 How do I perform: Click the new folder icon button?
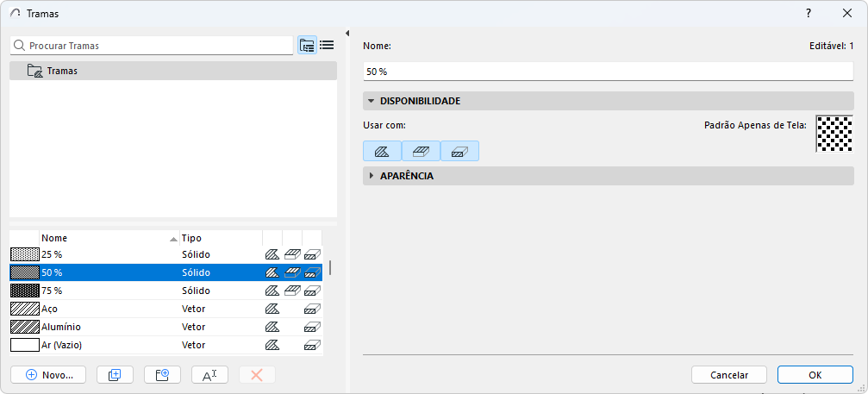coord(162,375)
